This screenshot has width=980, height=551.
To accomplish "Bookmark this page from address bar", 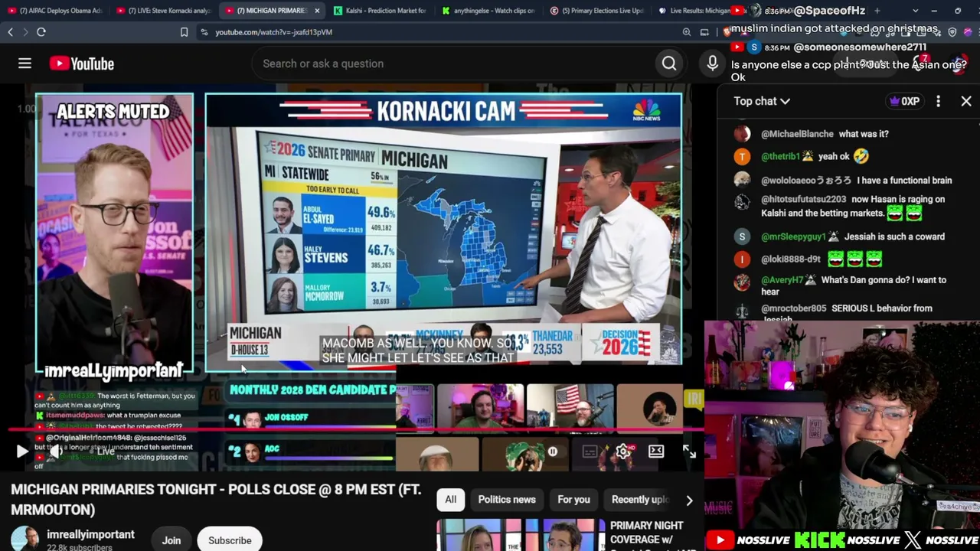I will [x=184, y=32].
